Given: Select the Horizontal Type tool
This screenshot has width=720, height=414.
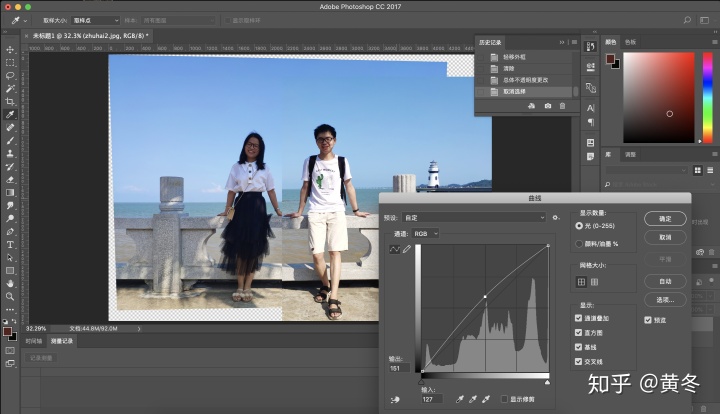Looking at the screenshot, I should click(10, 245).
